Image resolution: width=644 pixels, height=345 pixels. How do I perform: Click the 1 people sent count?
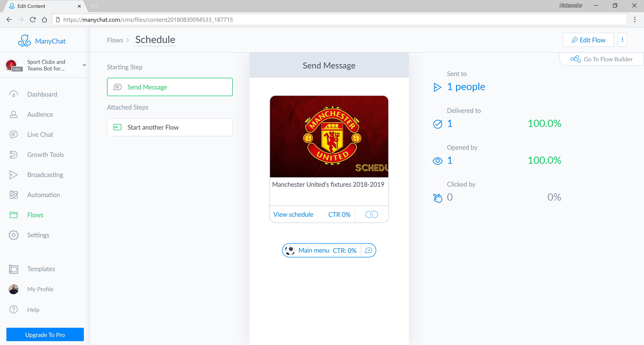(x=466, y=87)
